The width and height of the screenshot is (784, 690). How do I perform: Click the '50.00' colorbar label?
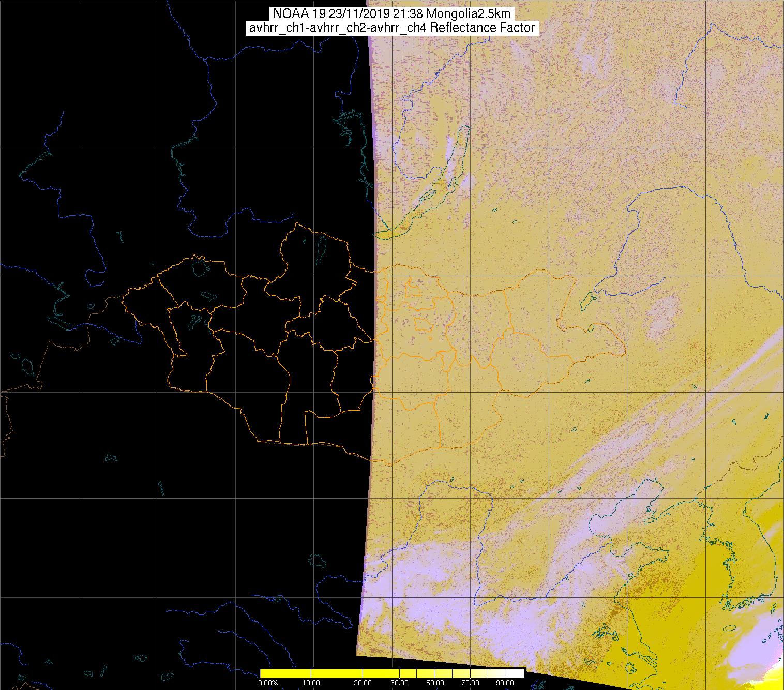click(435, 683)
